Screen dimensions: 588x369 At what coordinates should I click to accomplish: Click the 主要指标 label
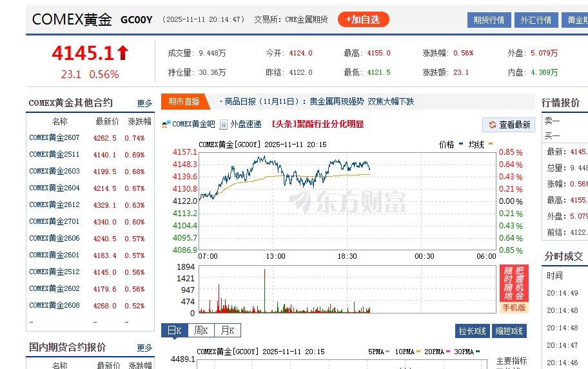point(511,361)
